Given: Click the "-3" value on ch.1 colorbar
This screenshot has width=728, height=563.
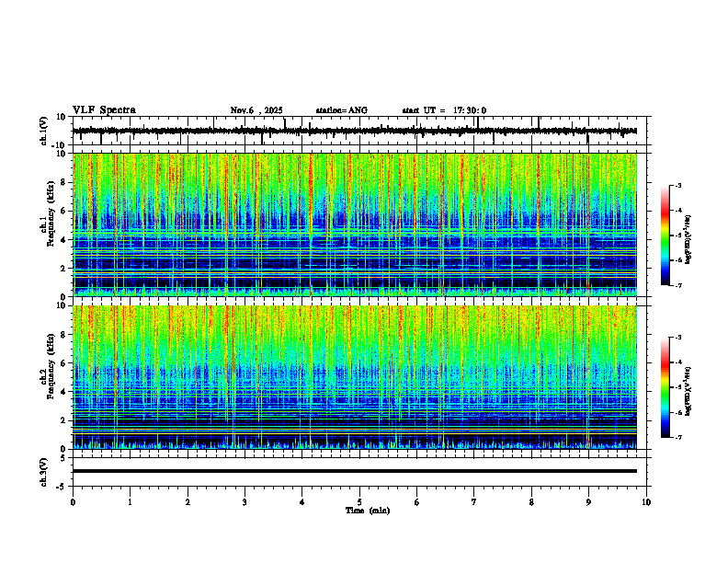Looking at the screenshot, I should (x=677, y=185).
